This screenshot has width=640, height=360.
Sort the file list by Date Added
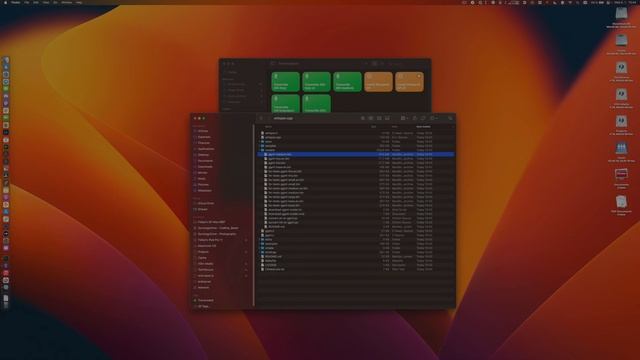point(423,127)
